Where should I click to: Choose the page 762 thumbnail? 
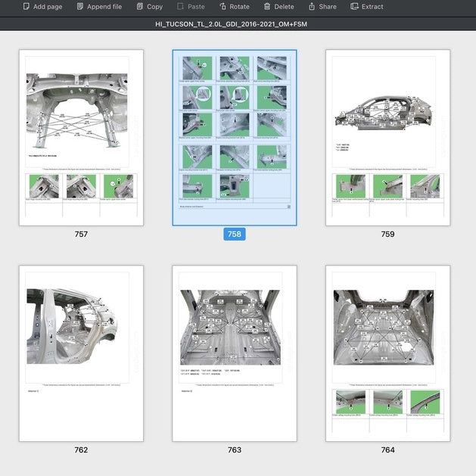[x=81, y=353]
